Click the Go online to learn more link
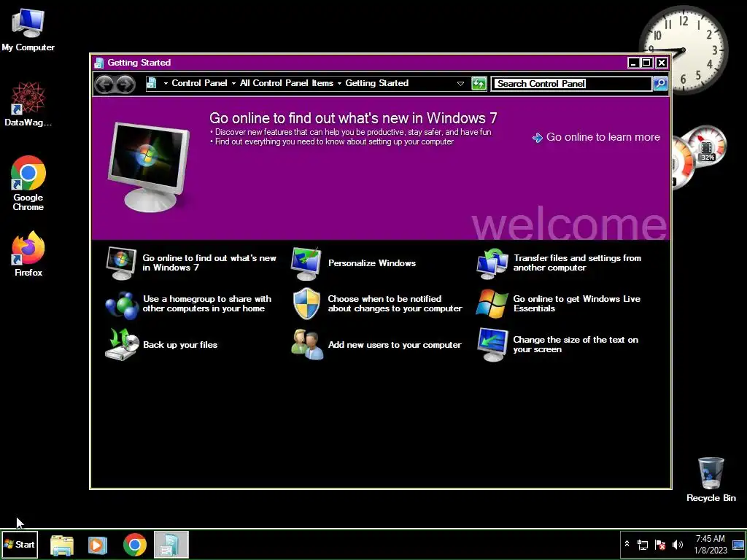The width and height of the screenshot is (747, 560). pyautogui.click(x=603, y=137)
